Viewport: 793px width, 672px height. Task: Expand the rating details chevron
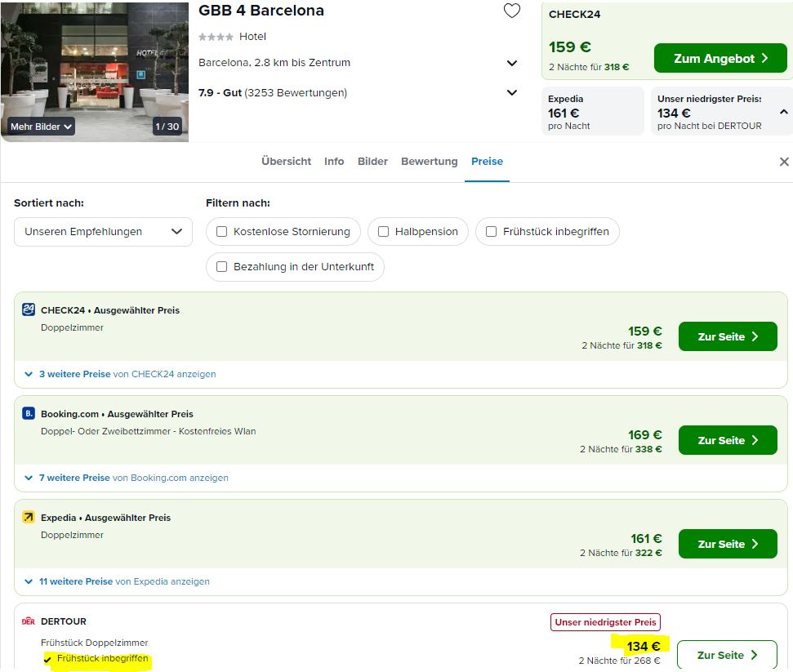coord(512,92)
